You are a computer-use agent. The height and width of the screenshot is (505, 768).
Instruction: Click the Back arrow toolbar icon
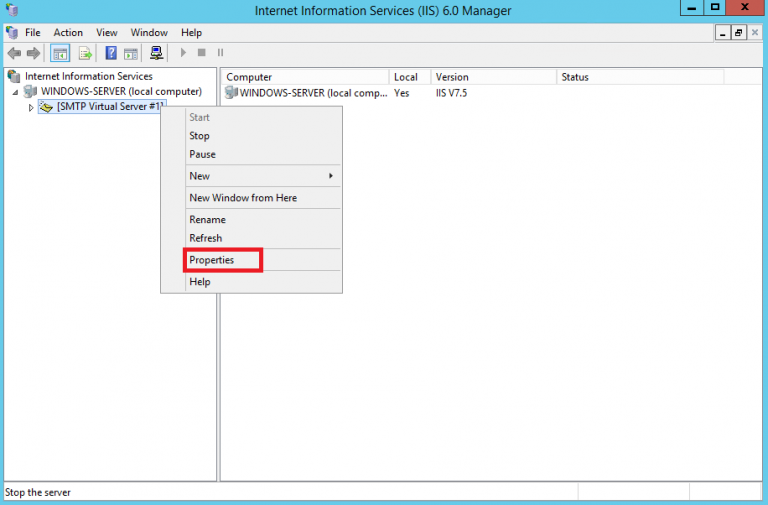pos(14,53)
